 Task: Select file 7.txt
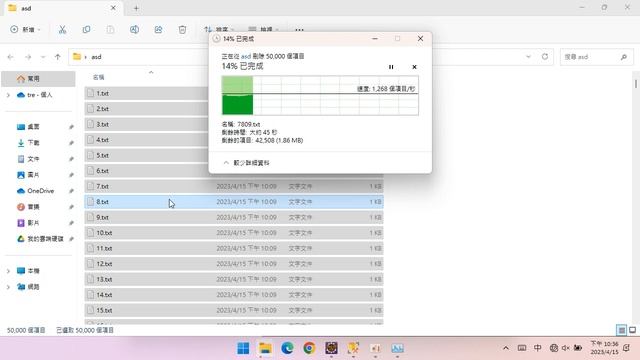234,187
